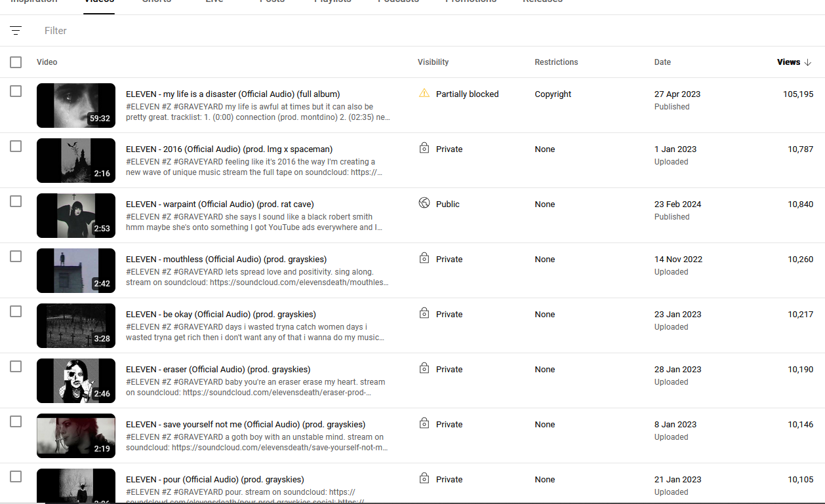825x504 pixels.
Task: Click the lock icon beside 'be okay' video
Action: coord(424,314)
